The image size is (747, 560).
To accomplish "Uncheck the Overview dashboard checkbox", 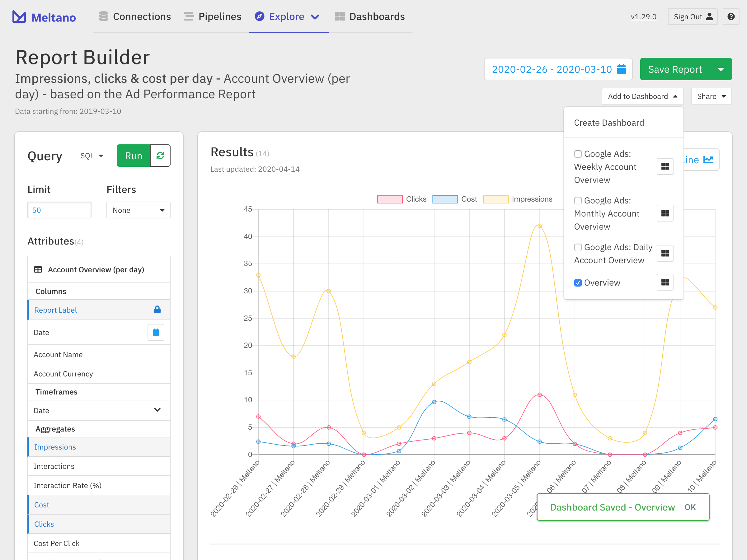I will tap(578, 282).
